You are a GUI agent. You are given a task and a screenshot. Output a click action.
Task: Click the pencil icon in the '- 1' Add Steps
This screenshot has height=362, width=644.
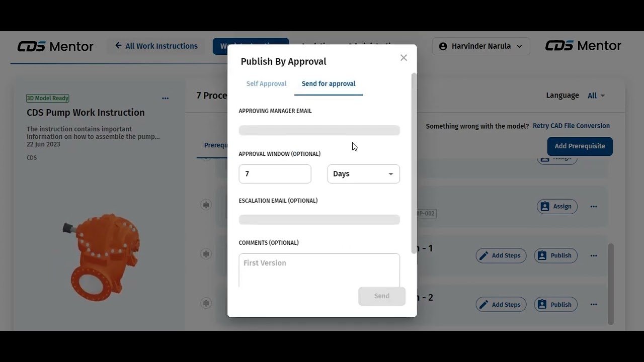484,255
